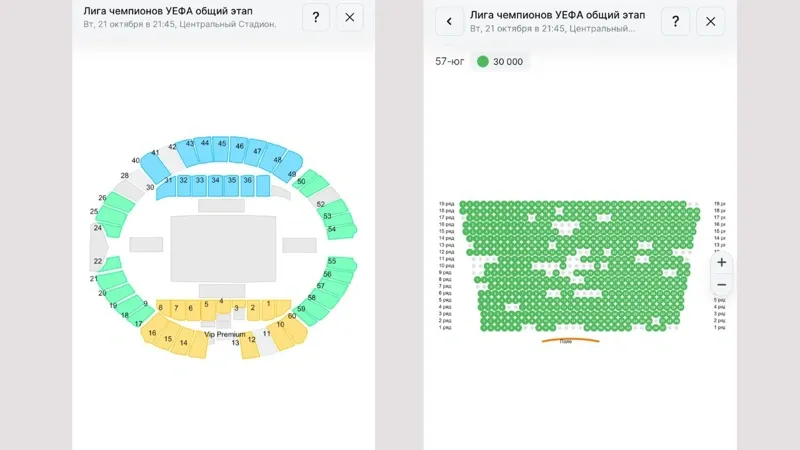Select green sector 57 on map
The width and height of the screenshot is (800, 450).
321,286
